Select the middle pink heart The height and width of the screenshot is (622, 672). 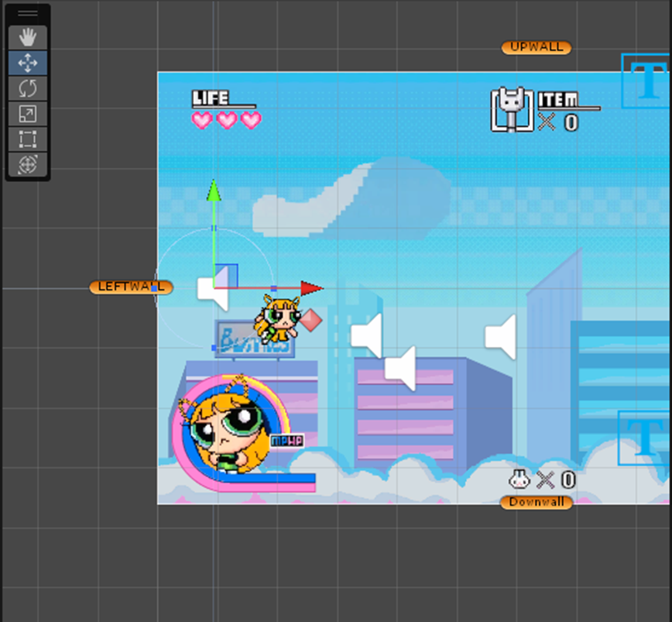[227, 120]
